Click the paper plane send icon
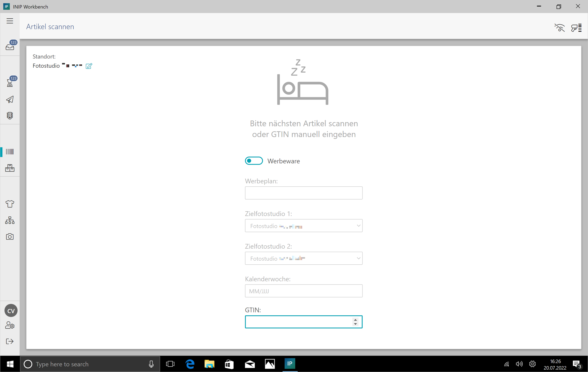588x372 pixels. pyautogui.click(x=10, y=100)
